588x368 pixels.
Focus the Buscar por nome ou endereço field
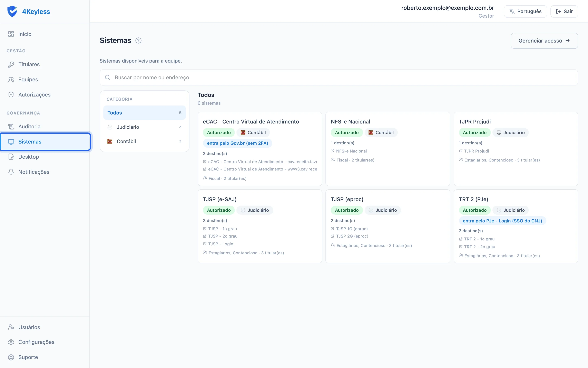(x=339, y=77)
